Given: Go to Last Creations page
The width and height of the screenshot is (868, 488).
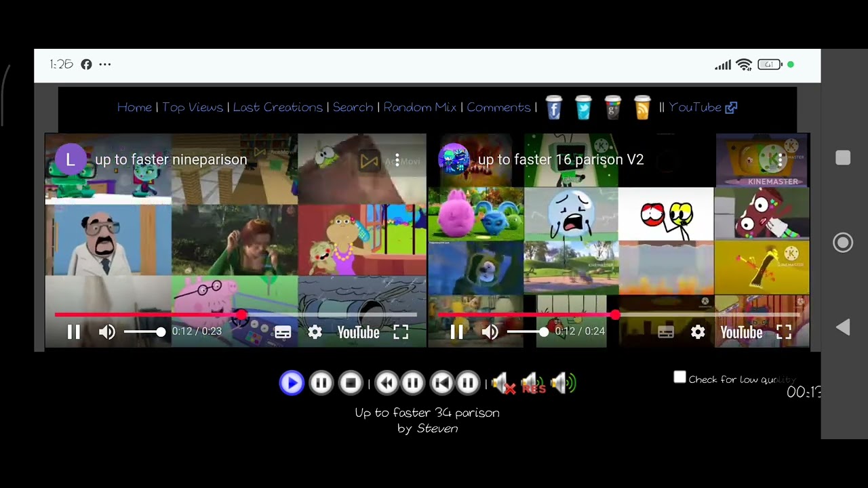Looking at the screenshot, I should tap(278, 107).
